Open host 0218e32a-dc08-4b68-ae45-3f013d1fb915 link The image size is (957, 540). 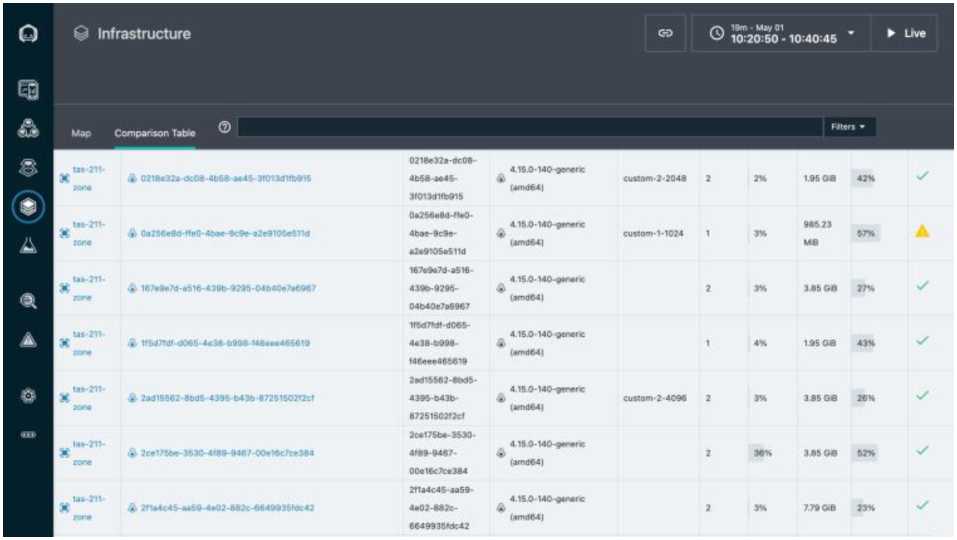point(225,179)
